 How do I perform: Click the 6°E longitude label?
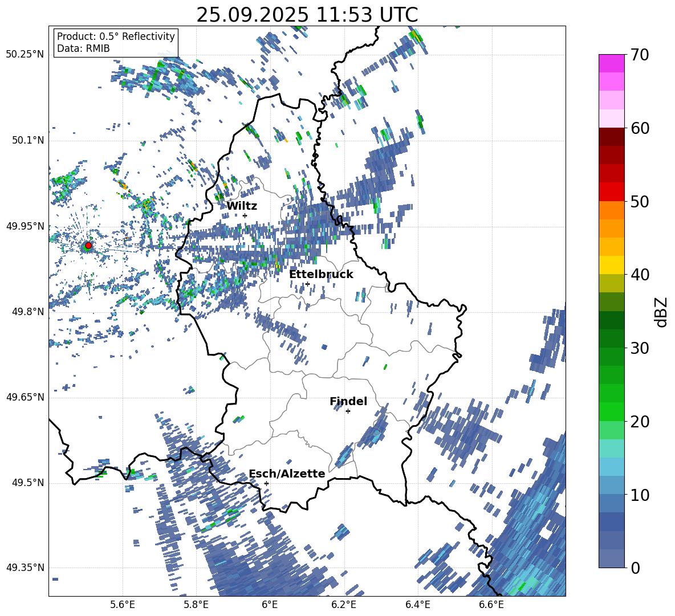(x=270, y=605)
